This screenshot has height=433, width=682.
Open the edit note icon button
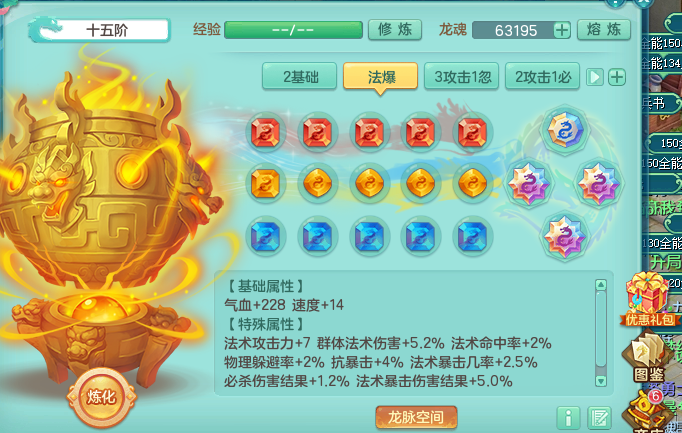[599, 418]
